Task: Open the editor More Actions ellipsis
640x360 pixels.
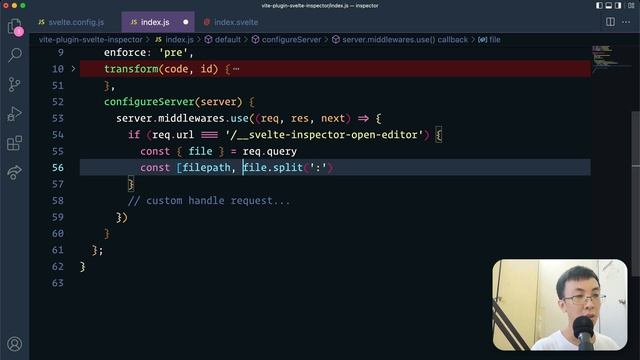Action: [626, 22]
